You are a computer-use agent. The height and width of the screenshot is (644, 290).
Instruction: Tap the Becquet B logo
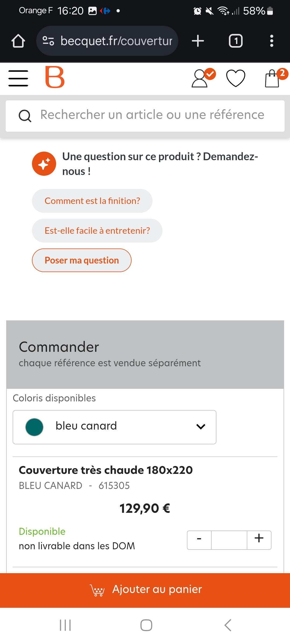coord(55,77)
